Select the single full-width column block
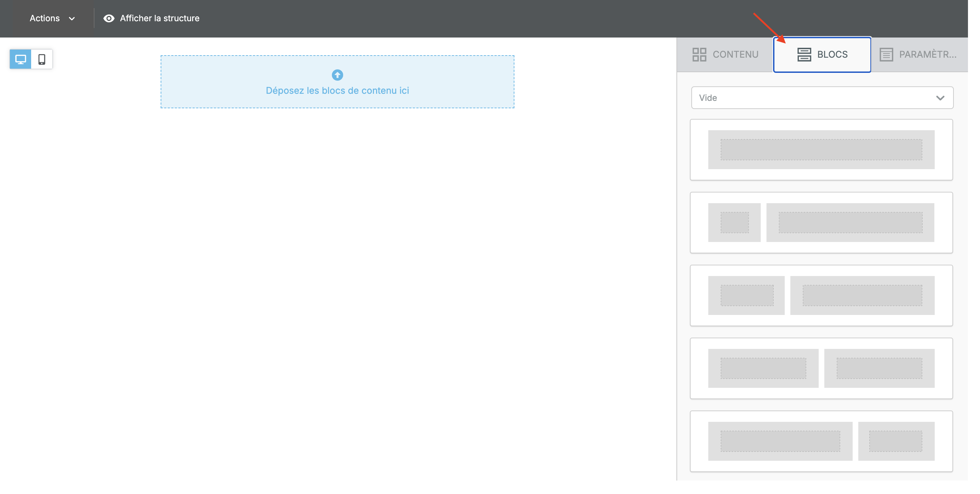Image resolution: width=980 pixels, height=494 pixels. [821, 150]
